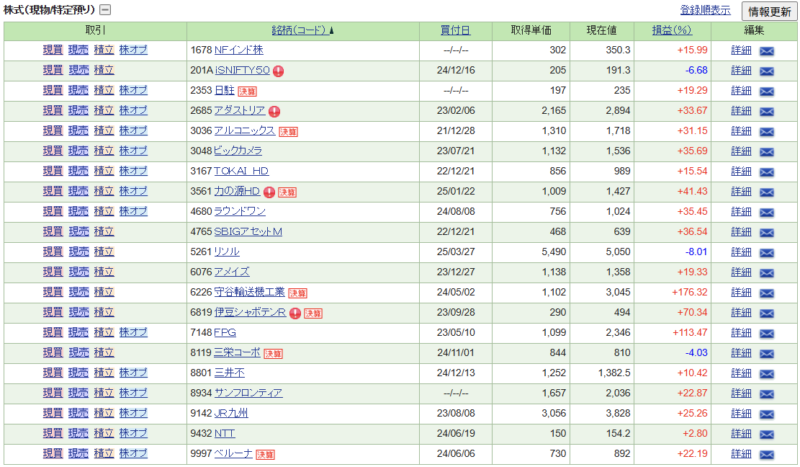
Task: Click current price 1,382.5
Action: [x=614, y=373]
